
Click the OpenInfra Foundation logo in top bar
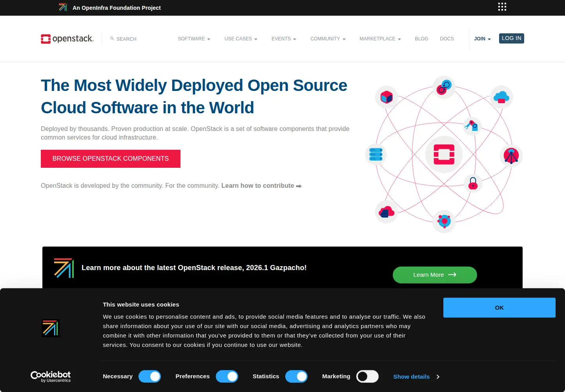[63, 7]
